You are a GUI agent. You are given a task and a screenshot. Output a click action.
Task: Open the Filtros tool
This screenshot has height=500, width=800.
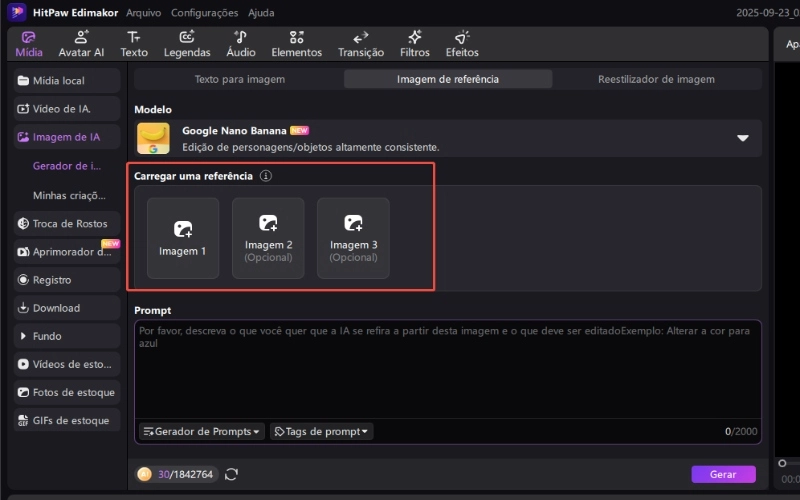point(414,44)
